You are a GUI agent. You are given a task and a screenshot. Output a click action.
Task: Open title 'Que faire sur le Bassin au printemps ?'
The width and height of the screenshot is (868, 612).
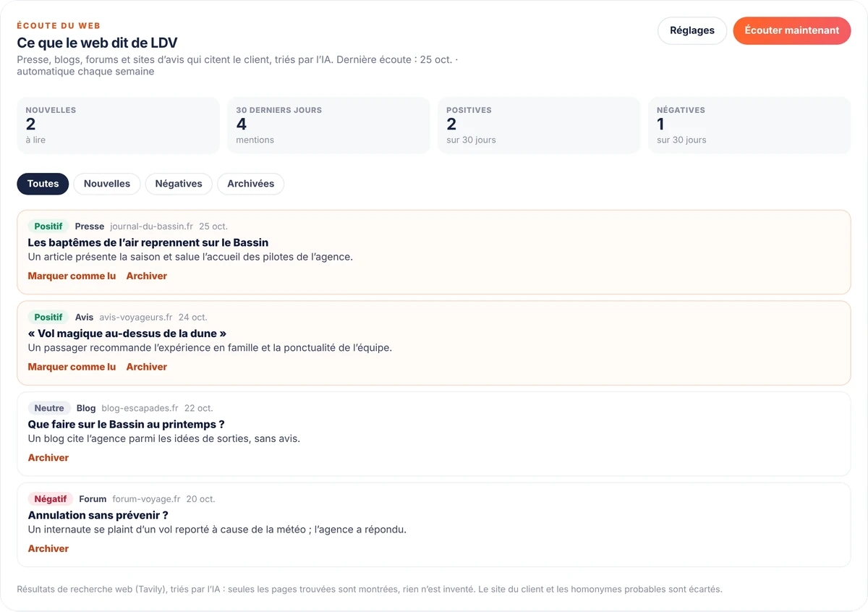[127, 425]
